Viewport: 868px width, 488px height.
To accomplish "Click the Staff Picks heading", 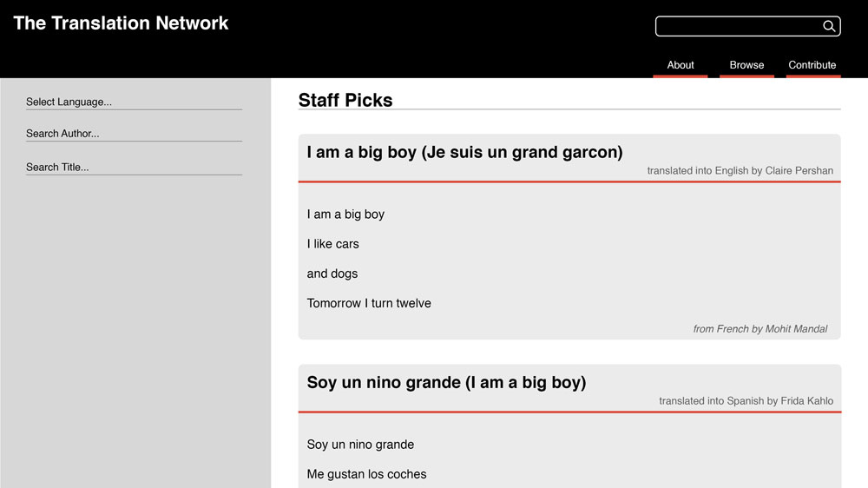I will (345, 100).
